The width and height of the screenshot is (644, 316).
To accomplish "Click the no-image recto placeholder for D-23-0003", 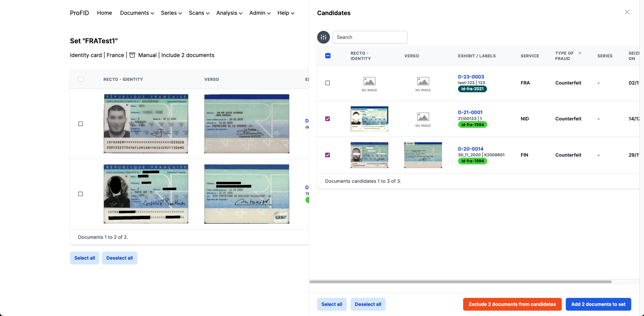I will [x=369, y=83].
